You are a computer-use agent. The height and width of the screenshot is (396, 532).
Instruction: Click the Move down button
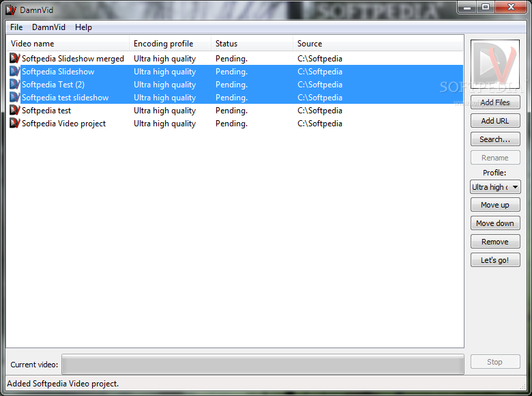tap(495, 223)
